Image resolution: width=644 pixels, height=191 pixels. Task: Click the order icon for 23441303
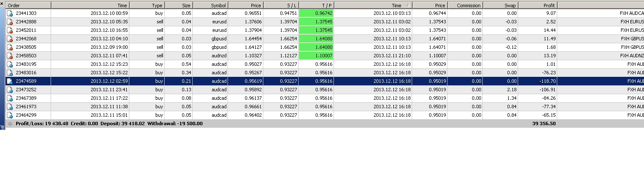point(9,13)
